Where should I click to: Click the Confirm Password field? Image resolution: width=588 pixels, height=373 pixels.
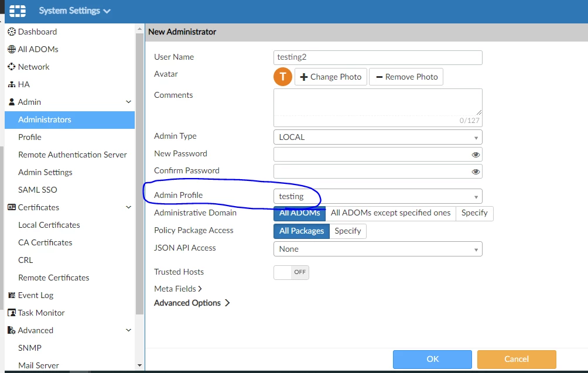click(x=378, y=172)
